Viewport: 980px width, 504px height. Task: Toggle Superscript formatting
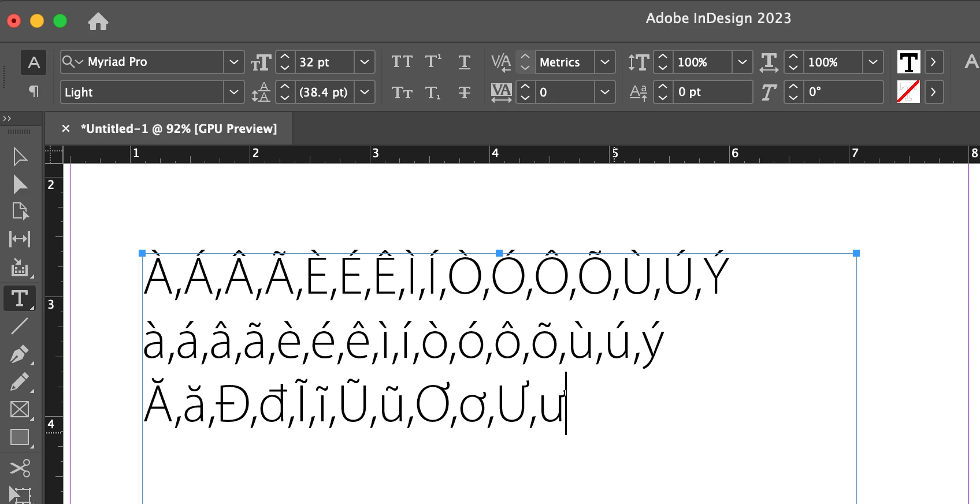[433, 62]
